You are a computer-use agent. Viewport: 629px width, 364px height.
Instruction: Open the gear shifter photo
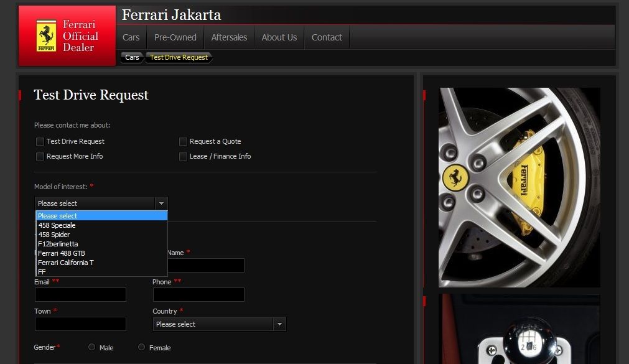[520, 329]
